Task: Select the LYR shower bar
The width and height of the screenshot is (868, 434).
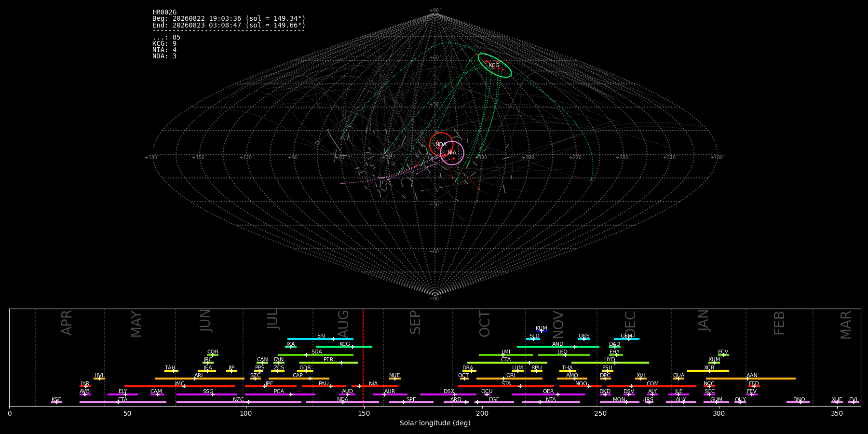Action: tap(85, 386)
